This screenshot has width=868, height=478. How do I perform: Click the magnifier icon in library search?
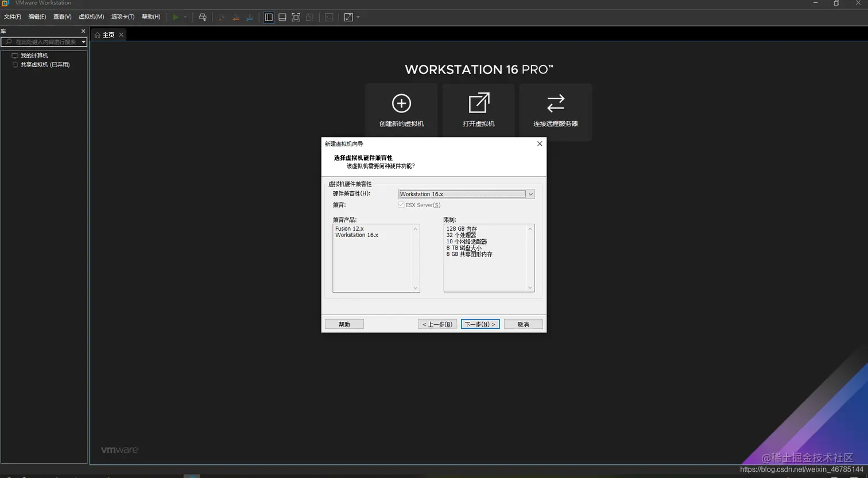8,42
